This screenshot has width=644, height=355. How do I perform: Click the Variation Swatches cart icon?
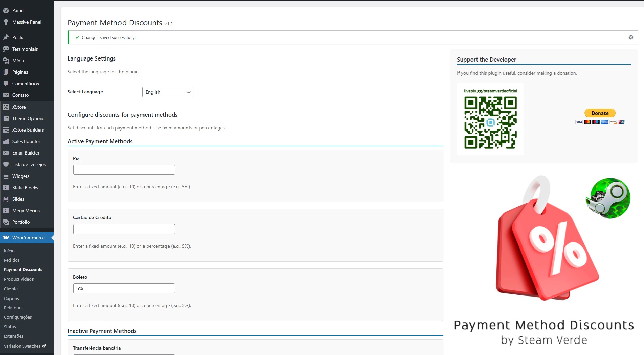[44, 346]
